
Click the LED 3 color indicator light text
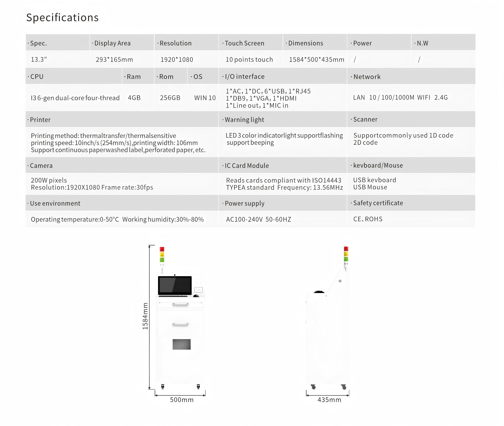coord(284,135)
